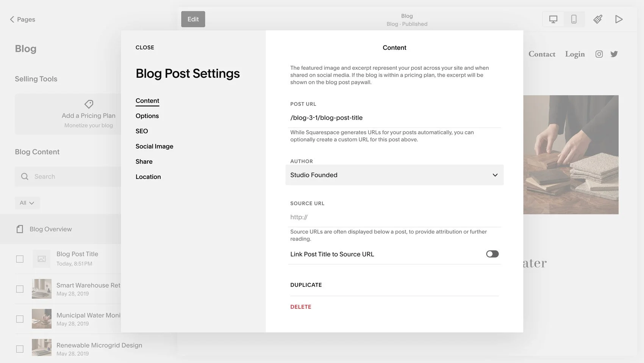Go back to Pages with the arrow
Screen dimensions: 644x363
(12, 19)
